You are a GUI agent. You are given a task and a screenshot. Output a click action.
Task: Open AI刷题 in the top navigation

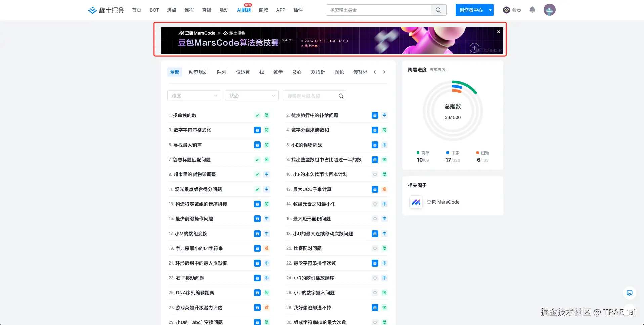tap(244, 10)
